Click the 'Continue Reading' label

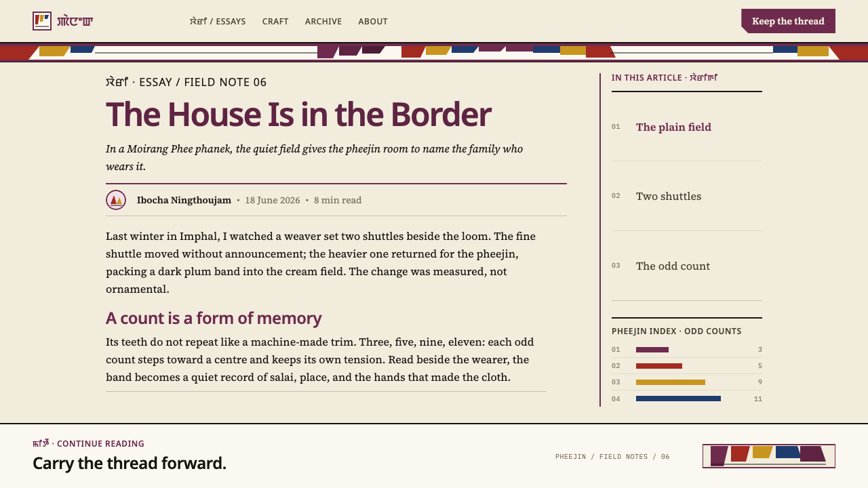pos(88,443)
